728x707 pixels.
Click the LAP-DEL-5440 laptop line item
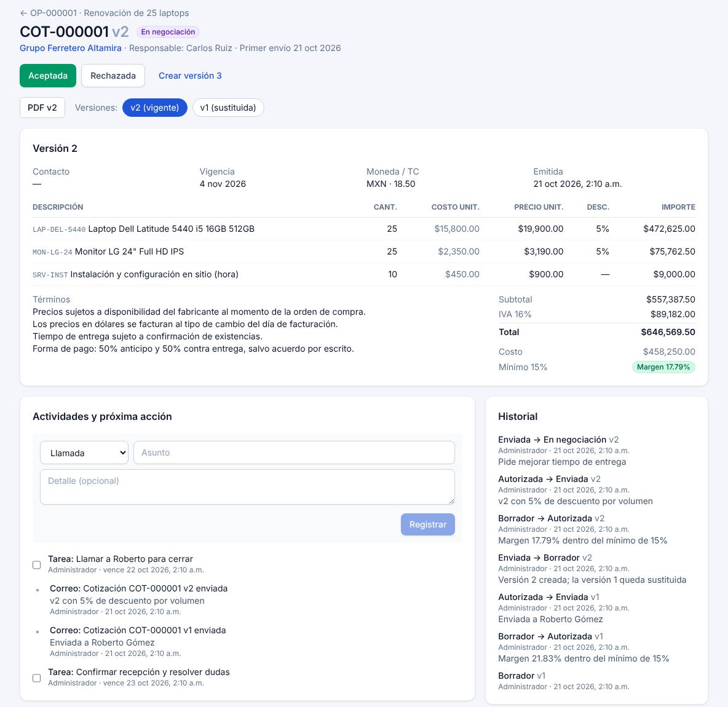[x=363, y=229]
